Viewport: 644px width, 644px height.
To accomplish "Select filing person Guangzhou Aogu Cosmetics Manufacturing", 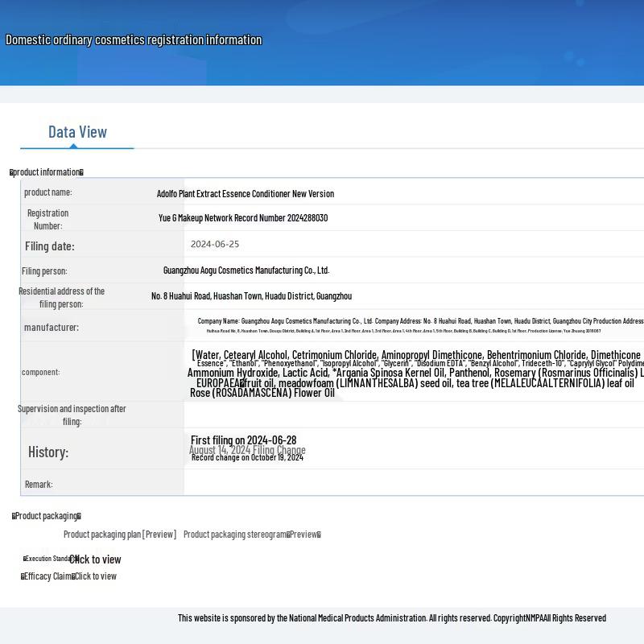I will (x=246, y=270).
